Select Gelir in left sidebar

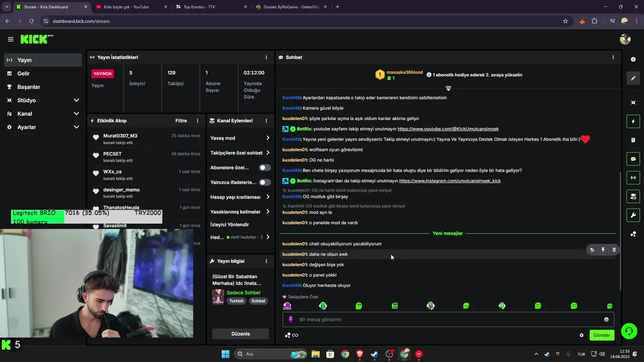(43, 73)
